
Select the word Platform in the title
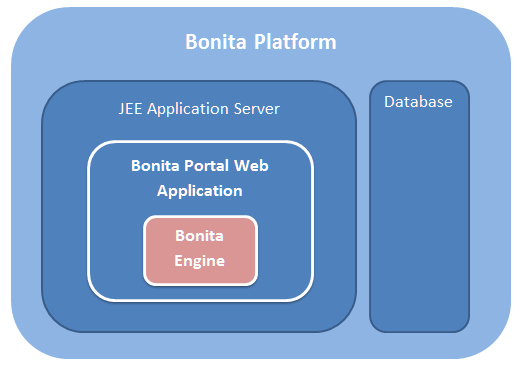(x=295, y=42)
